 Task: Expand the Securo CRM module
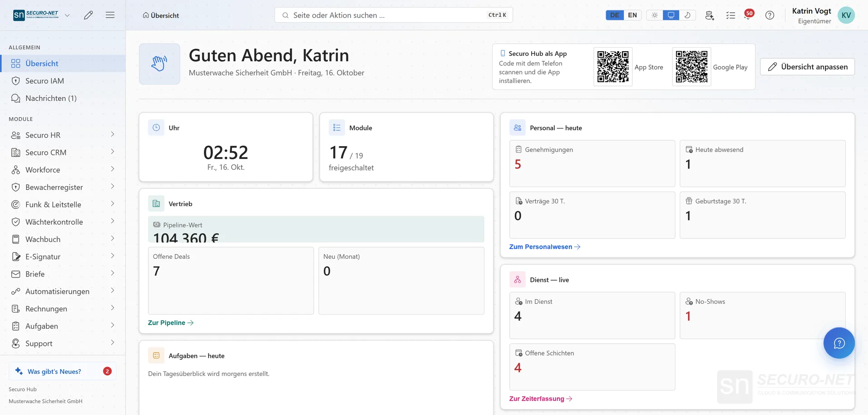(113, 152)
